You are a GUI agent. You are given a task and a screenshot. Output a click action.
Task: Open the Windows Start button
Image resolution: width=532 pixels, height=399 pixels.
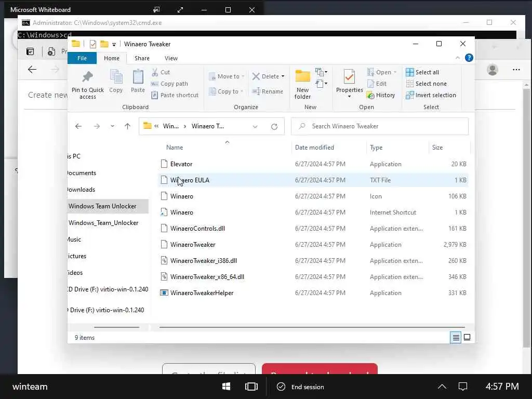click(227, 387)
